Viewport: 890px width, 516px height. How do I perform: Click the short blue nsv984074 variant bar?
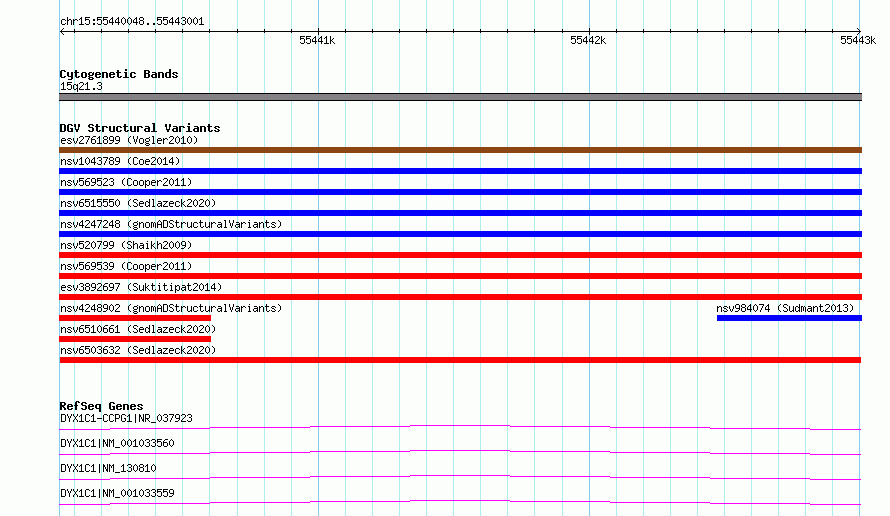point(790,318)
